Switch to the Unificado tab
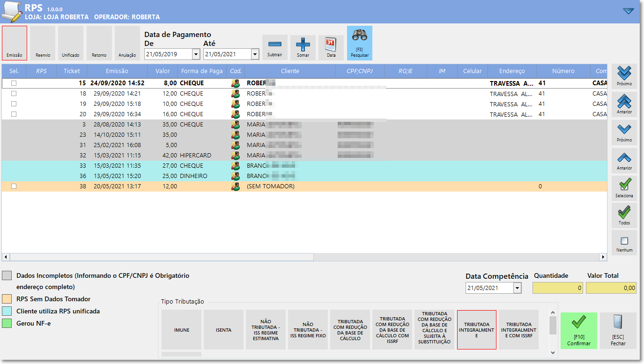The image size is (644, 364). tap(71, 43)
